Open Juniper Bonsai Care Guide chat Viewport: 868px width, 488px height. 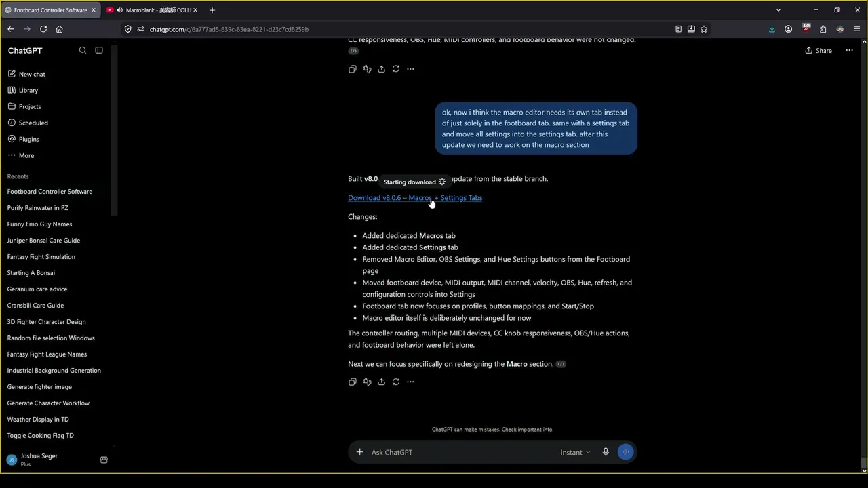[43, 241]
